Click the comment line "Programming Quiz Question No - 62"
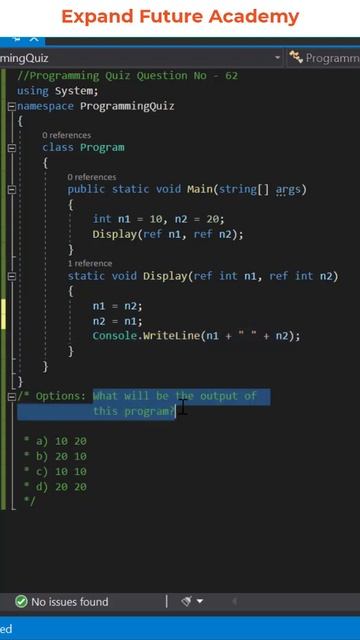This screenshot has height=640, width=360. (127, 76)
